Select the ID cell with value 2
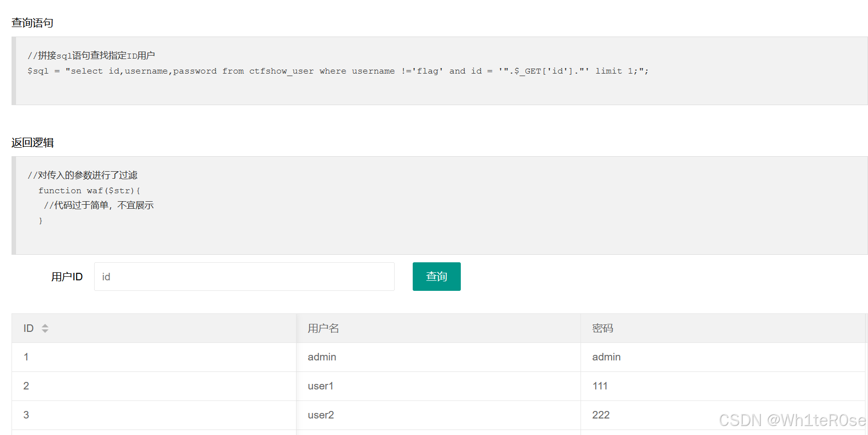The image size is (868, 435). pyautogui.click(x=154, y=386)
